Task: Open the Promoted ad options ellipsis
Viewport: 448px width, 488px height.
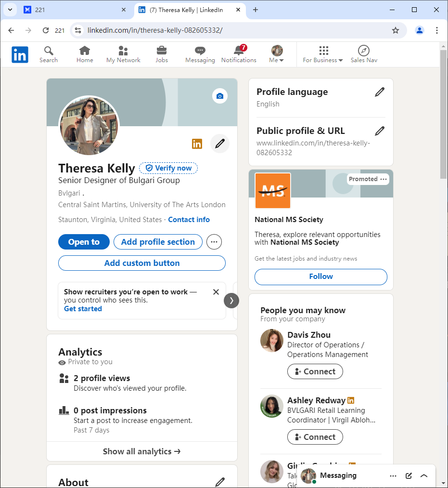Action: coord(384,179)
